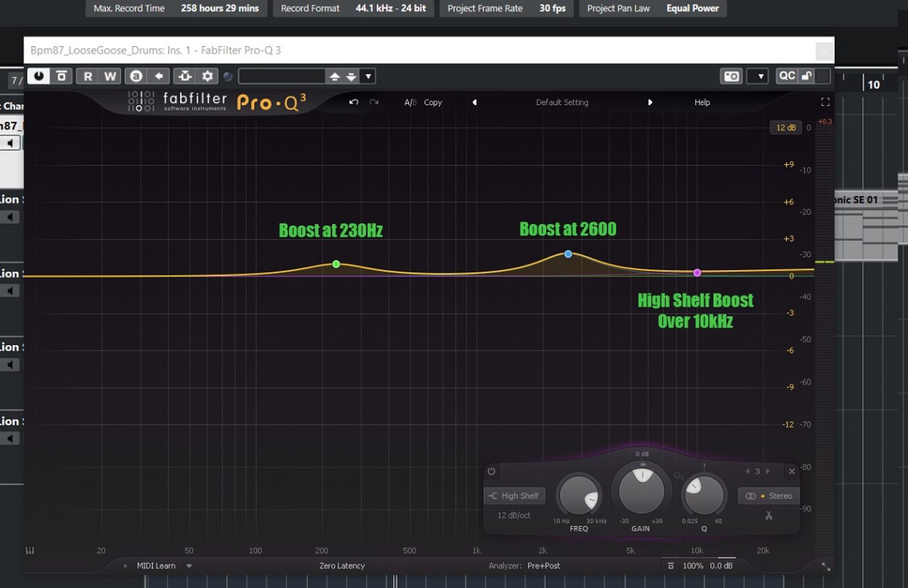Click the Copy button next to A/B
The width and height of the screenshot is (908, 588).
pyautogui.click(x=432, y=102)
